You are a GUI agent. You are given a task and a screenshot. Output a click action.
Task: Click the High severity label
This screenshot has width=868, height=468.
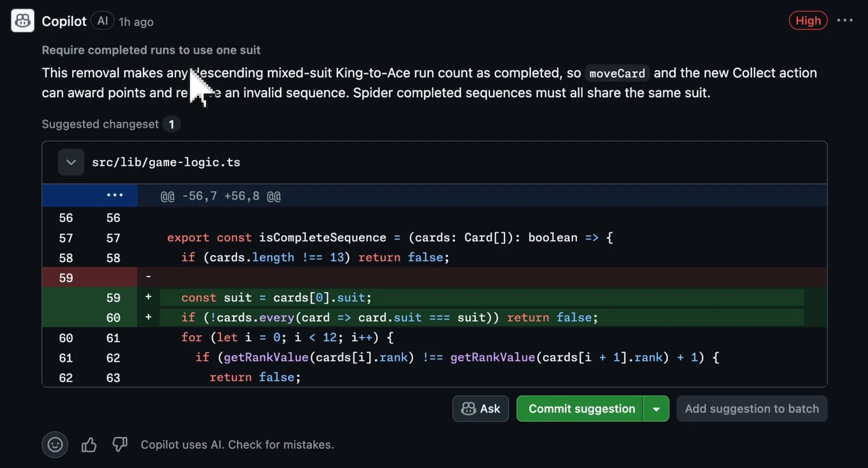pos(808,21)
